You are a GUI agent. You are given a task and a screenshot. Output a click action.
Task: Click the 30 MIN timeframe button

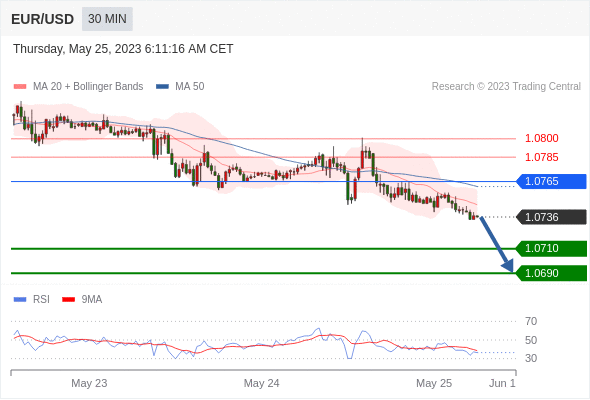pos(107,19)
